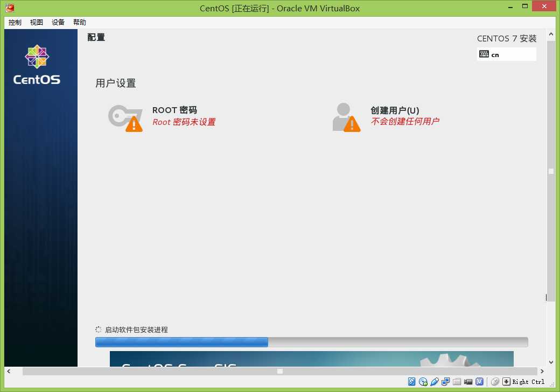560x392 pixels.
Task: Click the cn keyboard layout indicator
Action: [507, 54]
